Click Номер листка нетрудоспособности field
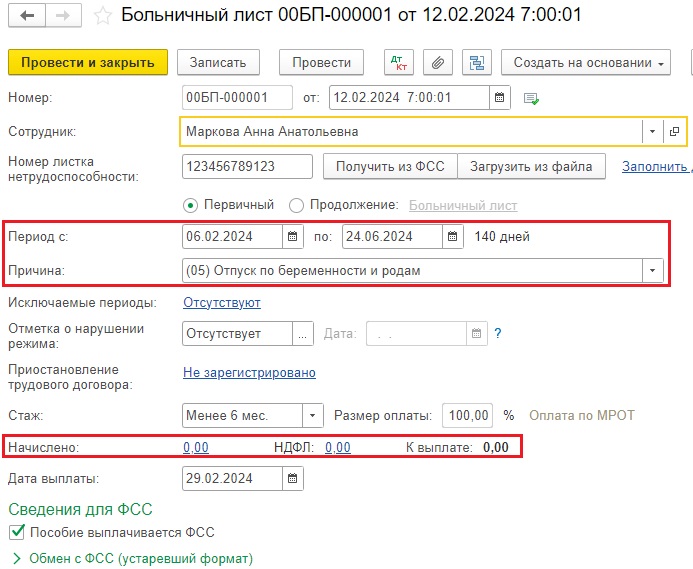 point(247,167)
